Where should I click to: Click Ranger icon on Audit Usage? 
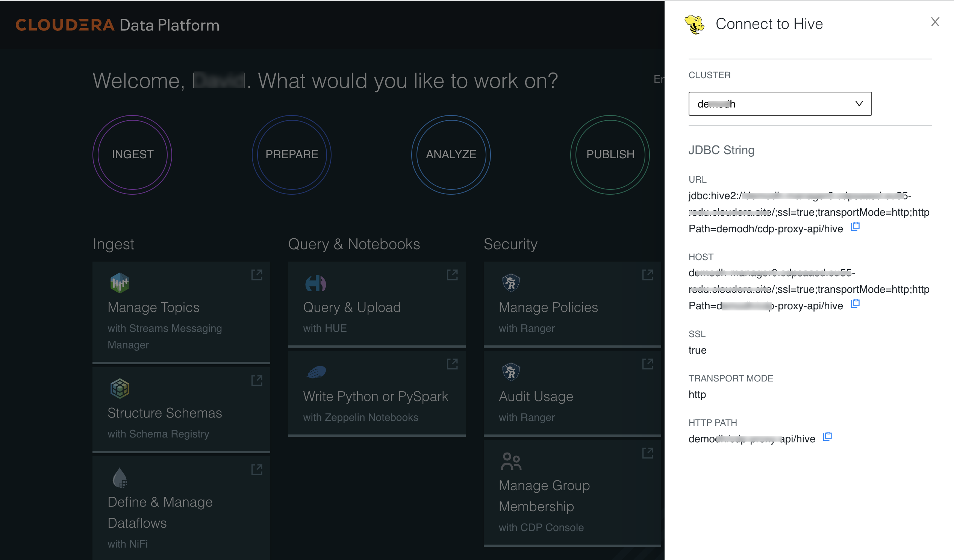pos(511,372)
